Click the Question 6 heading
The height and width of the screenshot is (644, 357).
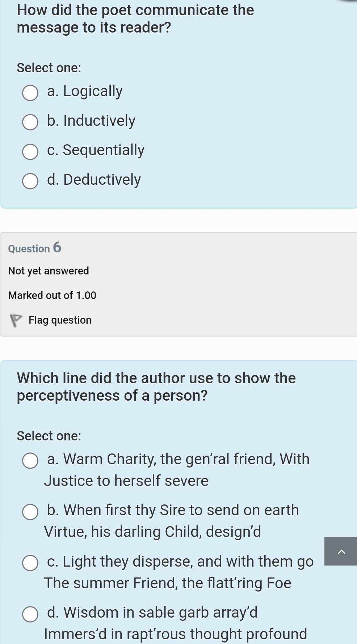[x=35, y=248]
